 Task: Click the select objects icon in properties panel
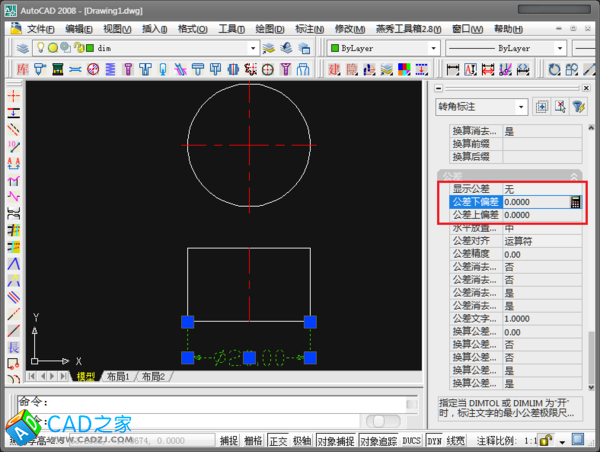click(559, 106)
